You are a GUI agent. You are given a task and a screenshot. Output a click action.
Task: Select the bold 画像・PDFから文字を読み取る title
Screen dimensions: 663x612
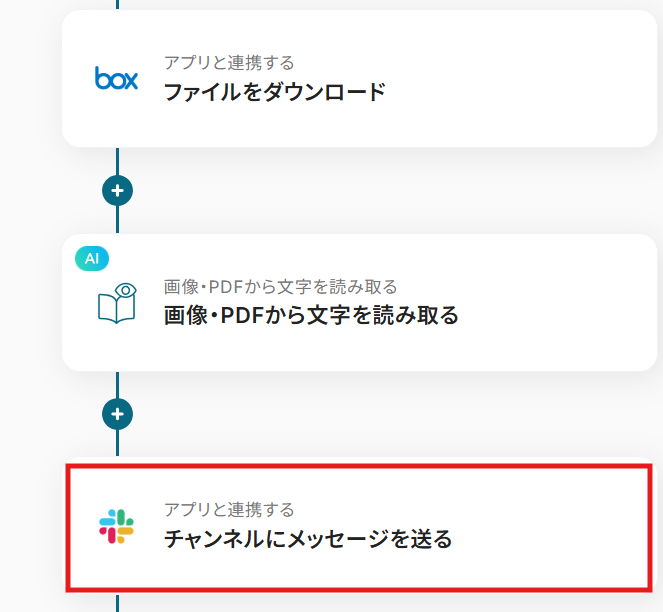point(311,316)
